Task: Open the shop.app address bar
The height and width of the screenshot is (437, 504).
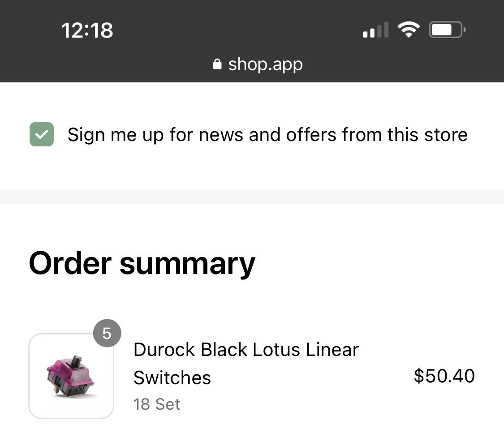Action: (x=258, y=64)
